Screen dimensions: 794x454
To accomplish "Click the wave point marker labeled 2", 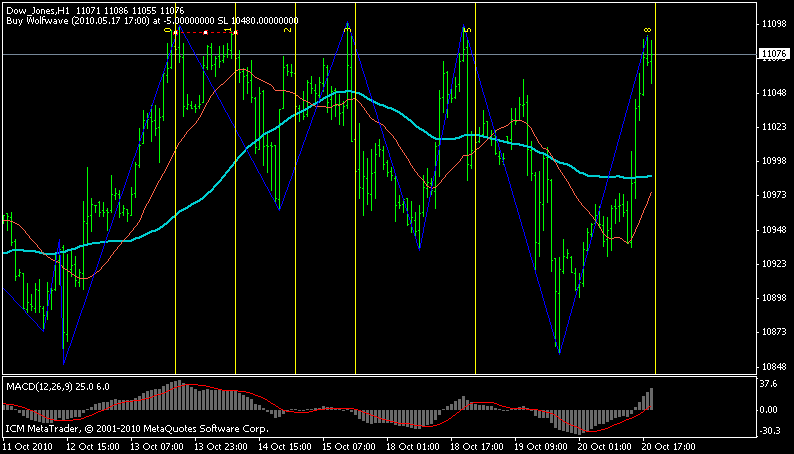I will pos(288,31).
